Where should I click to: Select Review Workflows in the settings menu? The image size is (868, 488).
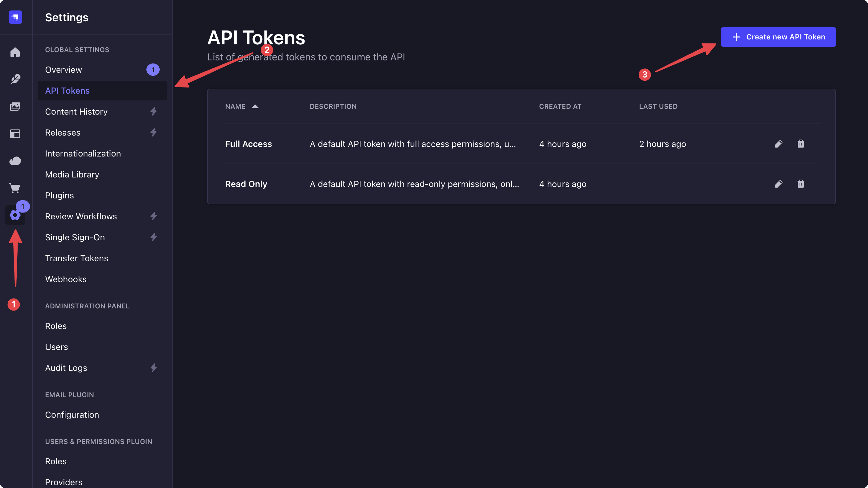81,216
